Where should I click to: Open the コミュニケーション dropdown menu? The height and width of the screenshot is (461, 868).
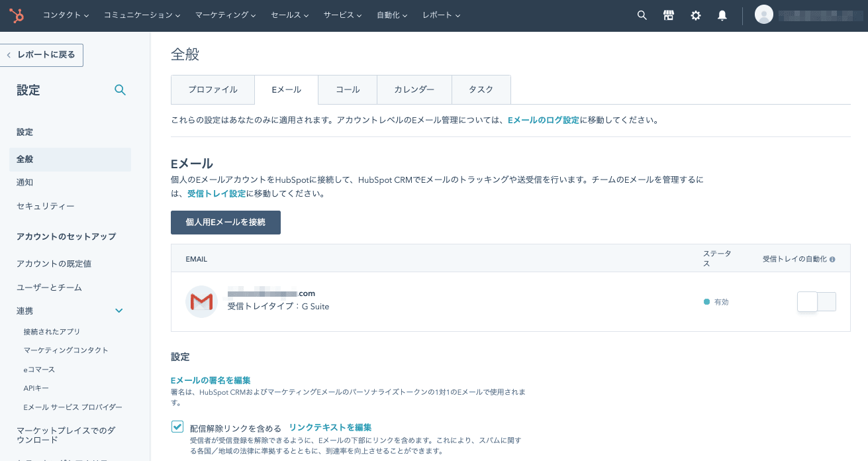(142, 15)
